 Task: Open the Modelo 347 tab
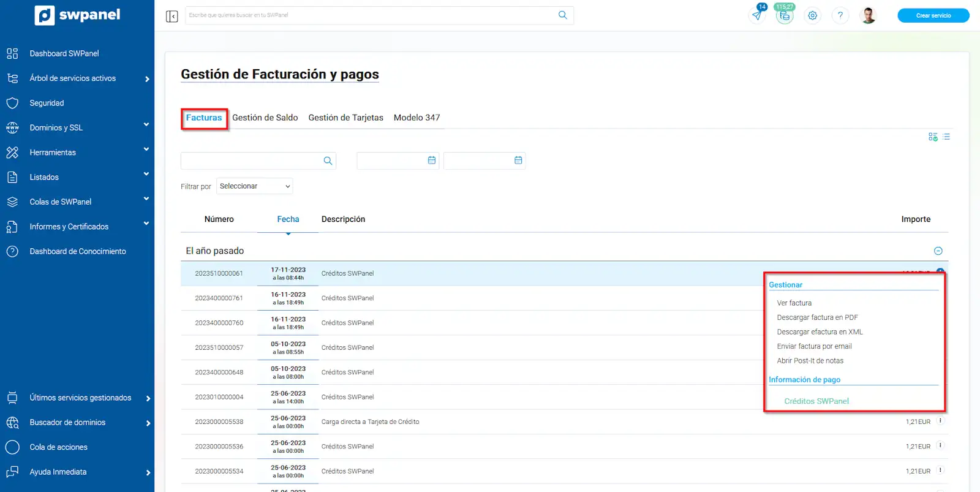click(x=417, y=118)
